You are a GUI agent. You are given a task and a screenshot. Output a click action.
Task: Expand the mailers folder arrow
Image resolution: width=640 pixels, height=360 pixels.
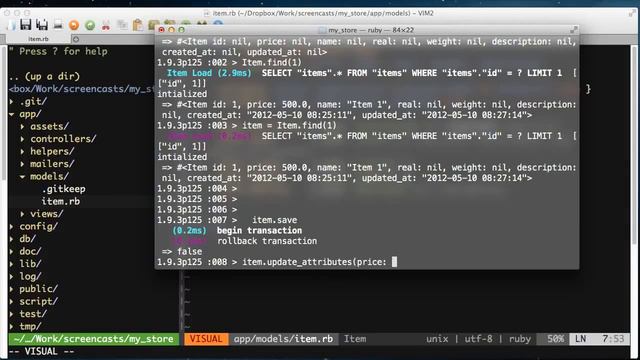click(x=22, y=164)
